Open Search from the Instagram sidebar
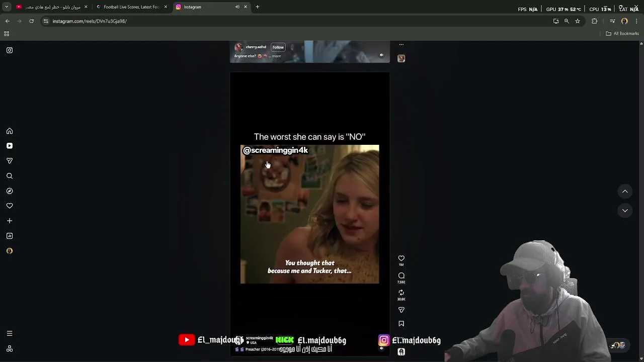644x362 pixels. (10, 176)
